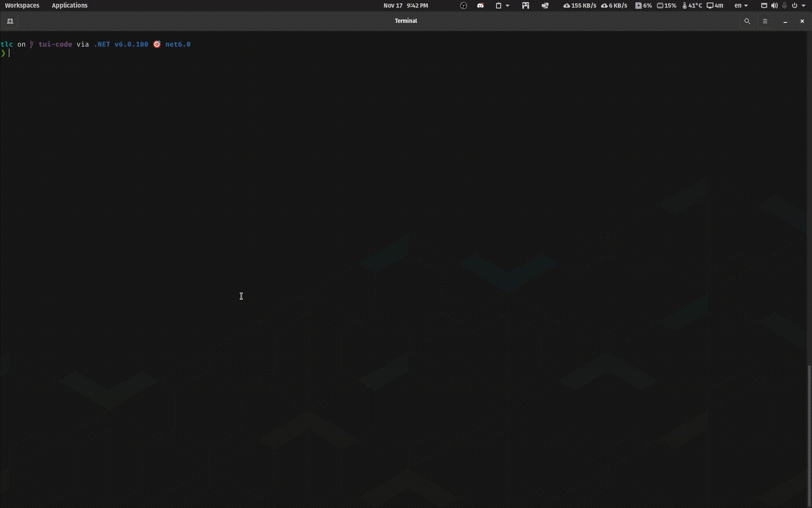
Task: Click the Nov 17 9:42 PM clock
Action: point(406,6)
